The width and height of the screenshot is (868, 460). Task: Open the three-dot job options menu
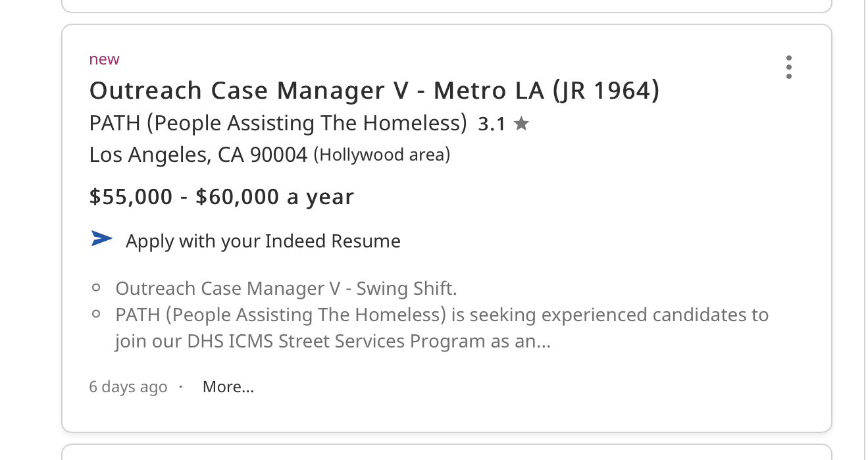pyautogui.click(x=788, y=67)
